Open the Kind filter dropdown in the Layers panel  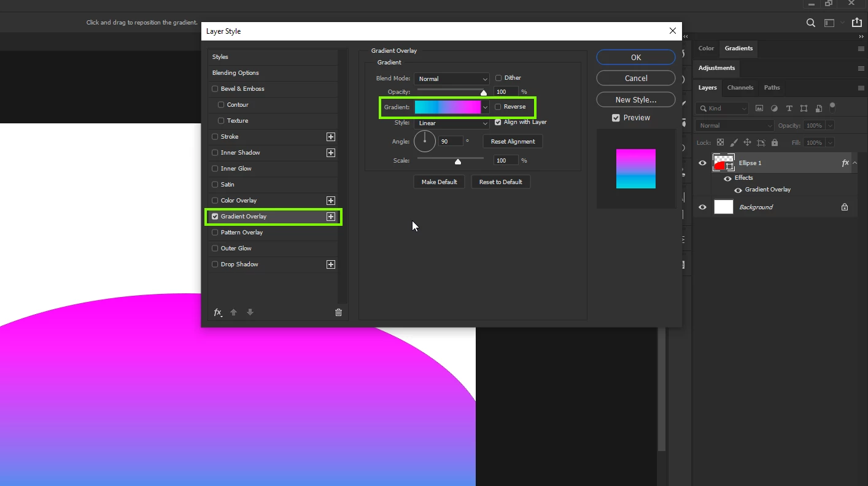click(722, 109)
